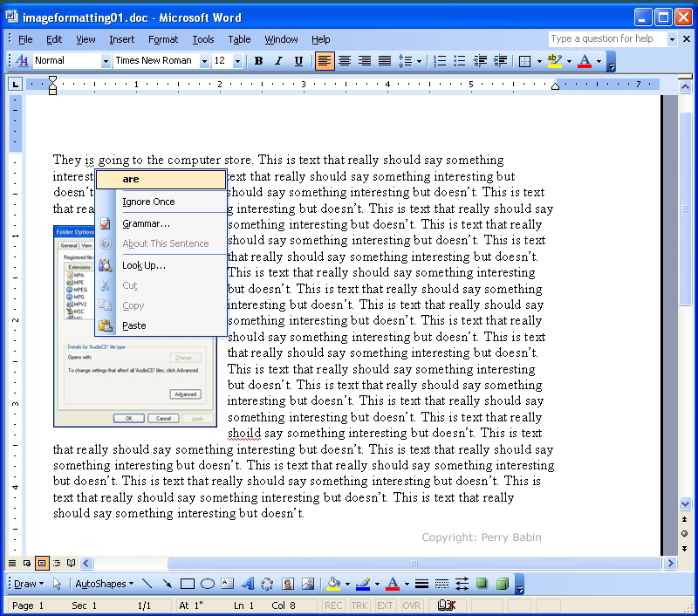Click the horizontal scrollbar thumb
The width and height of the screenshot is (698, 616).
click(x=414, y=564)
